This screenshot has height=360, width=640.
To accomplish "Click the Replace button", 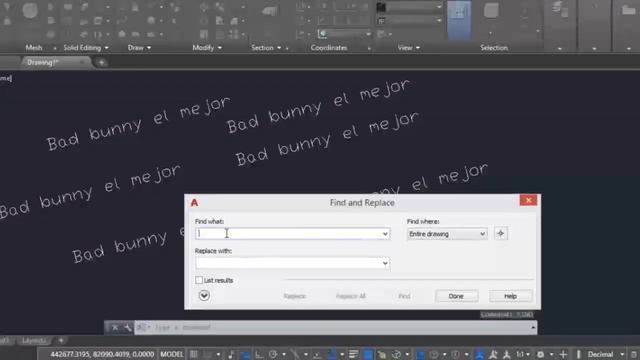I will (x=295, y=296).
